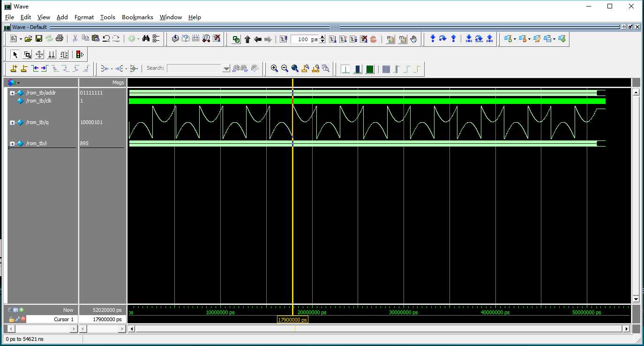Click the cursor wrench edit icon
Screen dimensions: 644x346
[x=17, y=319]
